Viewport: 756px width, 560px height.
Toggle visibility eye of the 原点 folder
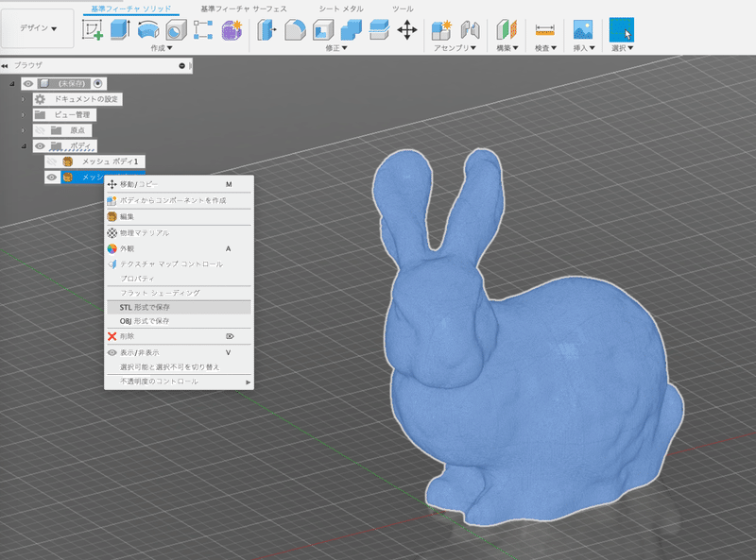pos(40,130)
